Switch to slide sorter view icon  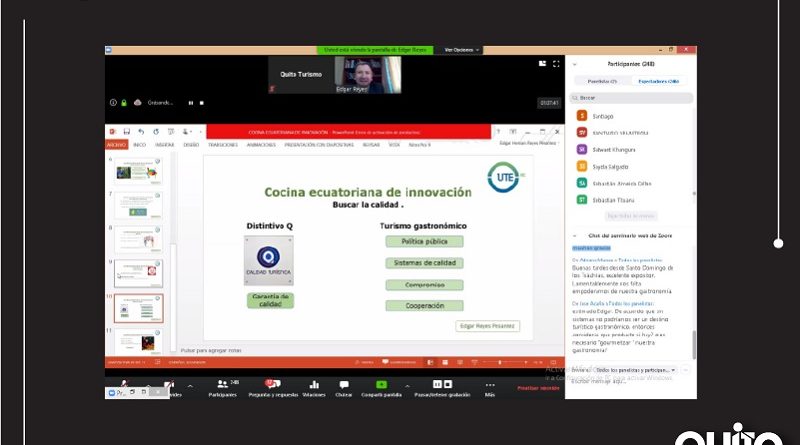[x=445, y=362]
